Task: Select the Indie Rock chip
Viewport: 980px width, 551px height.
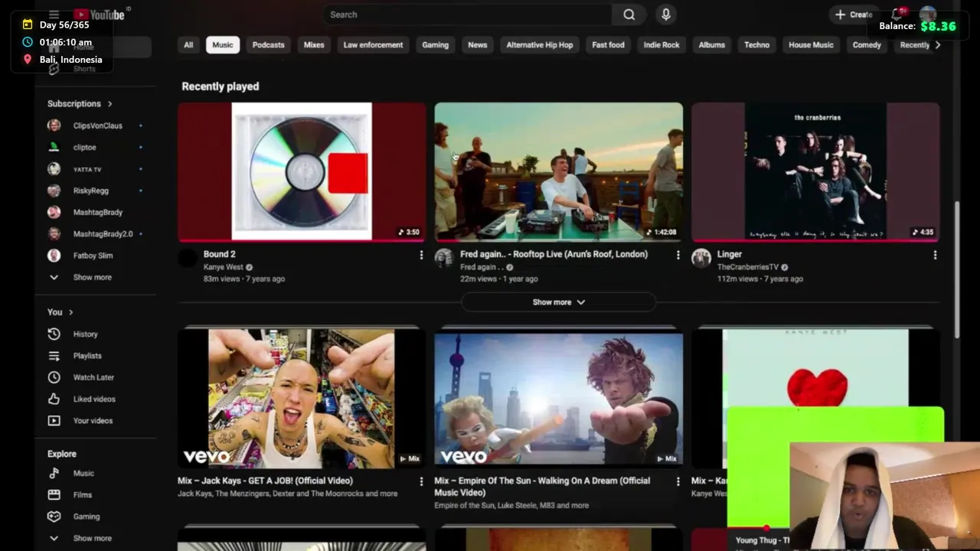Action: (x=661, y=45)
